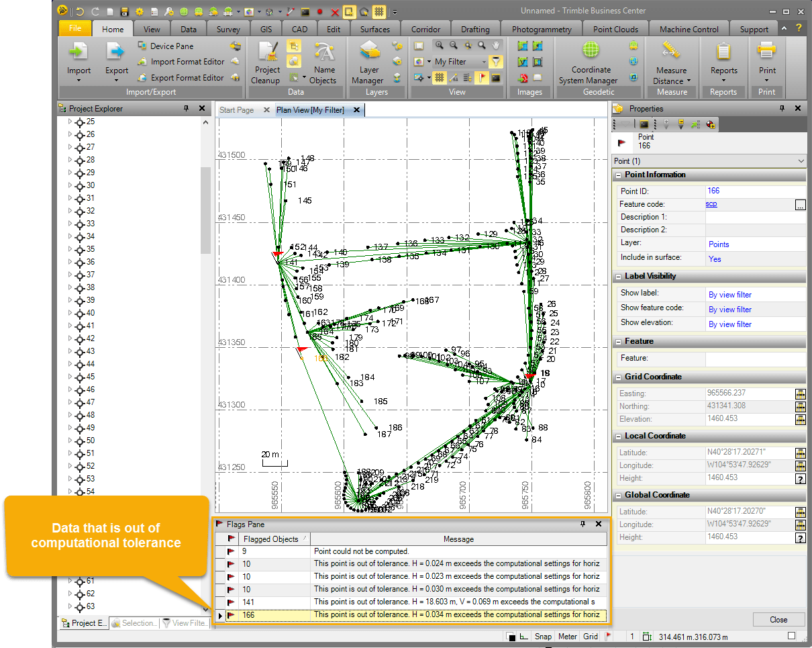812x648 pixels.
Task: Click the Trimble application logo icon
Action: point(62,11)
